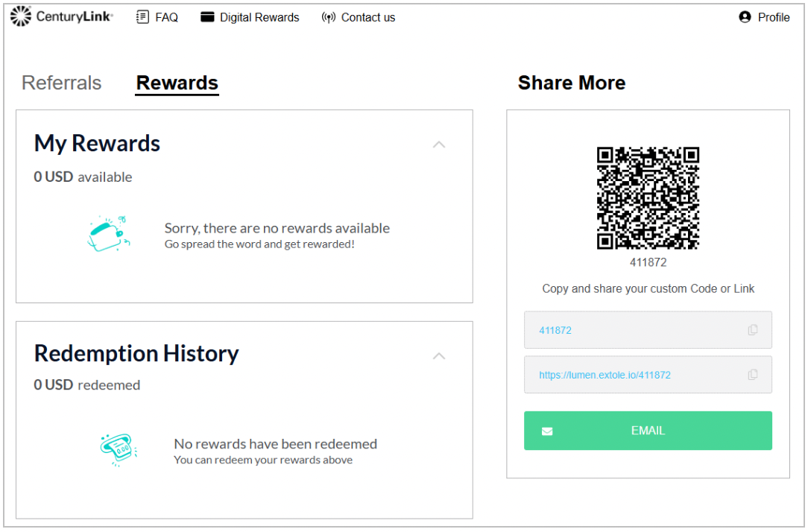Copy the lumen.extole.io link icon
This screenshot has width=808, height=532.
[753, 375]
